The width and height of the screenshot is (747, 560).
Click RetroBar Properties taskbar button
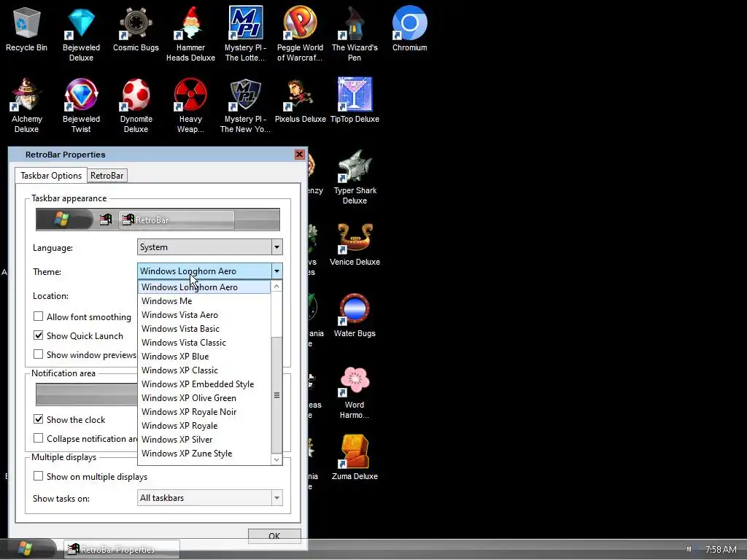[122, 550]
